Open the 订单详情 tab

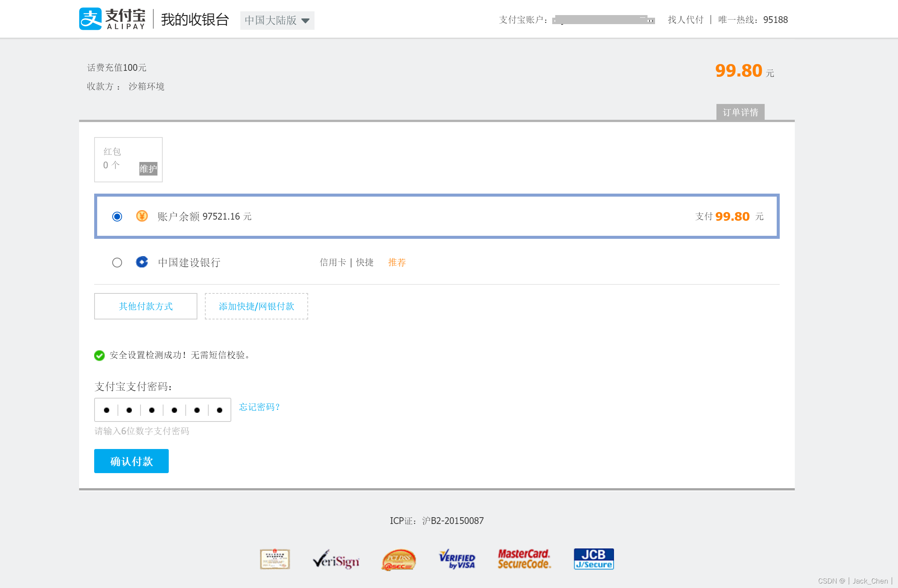tap(740, 112)
